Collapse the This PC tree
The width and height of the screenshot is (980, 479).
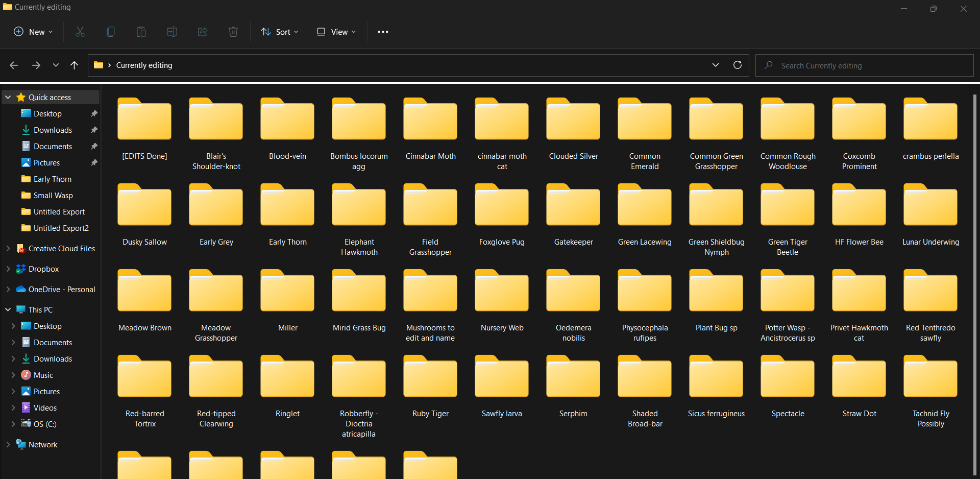pos(8,309)
